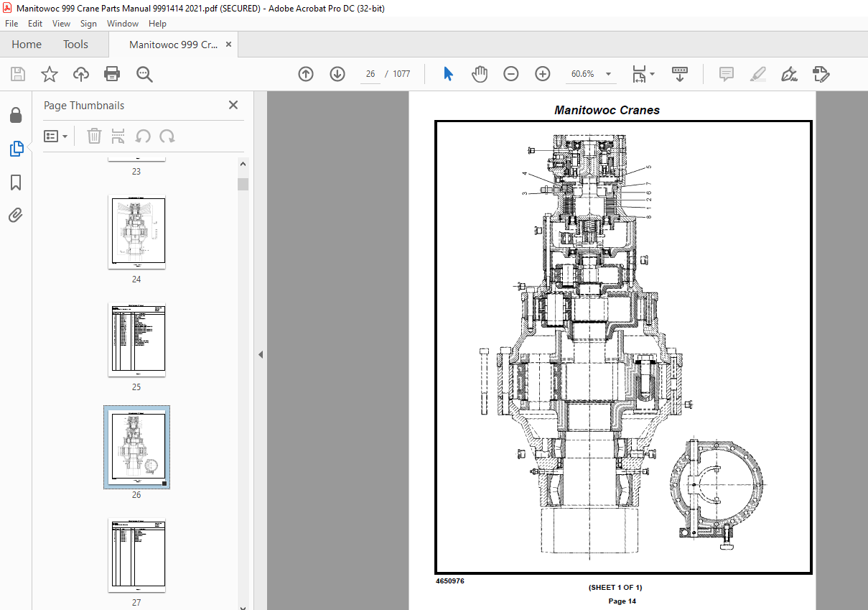The height and width of the screenshot is (610, 868).
Task: Click the Manitowoc Cranes page heading
Action: point(607,110)
